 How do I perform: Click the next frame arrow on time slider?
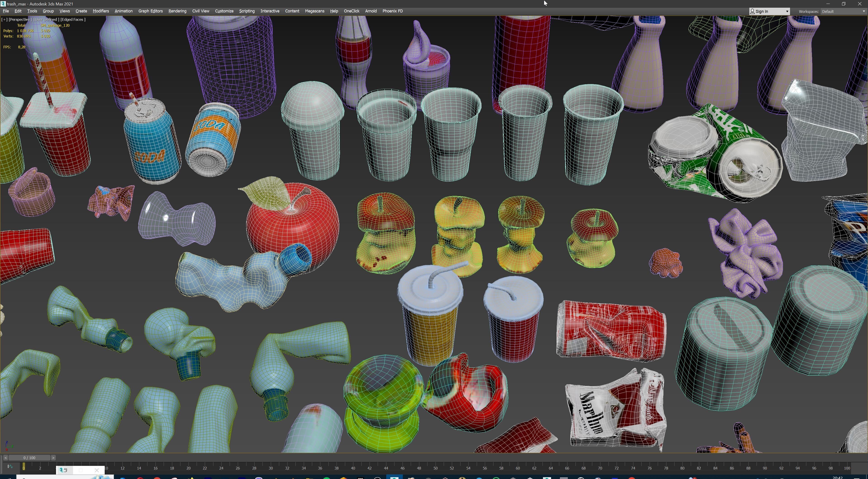(x=53, y=458)
